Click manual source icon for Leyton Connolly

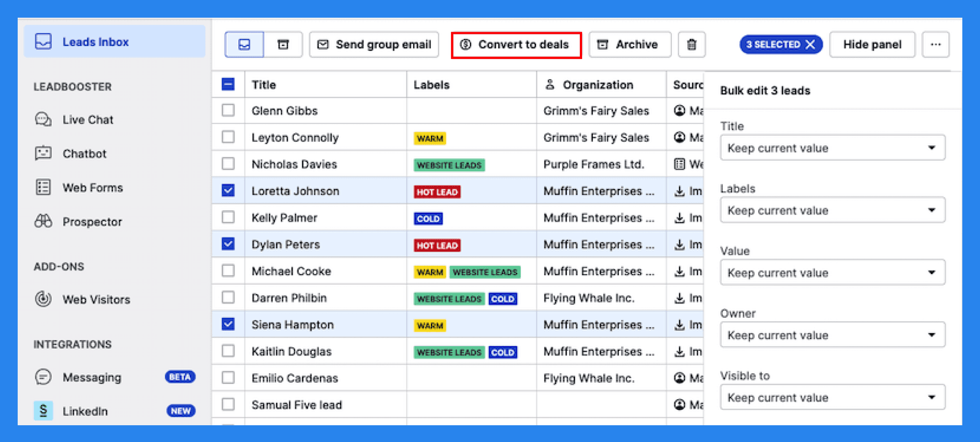pyautogui.click(x=680, y=137)
